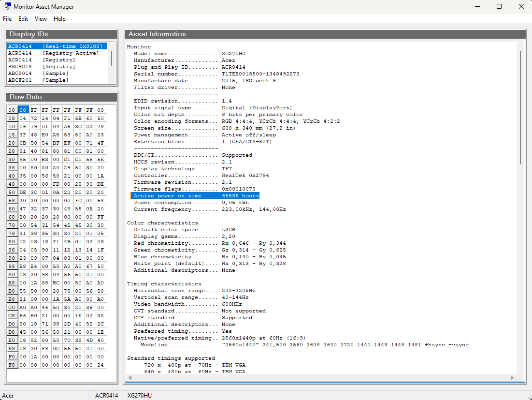Click the Video bandwidth 600MHz line
This screenshot has height=400, width=532.
click(187, 305)
